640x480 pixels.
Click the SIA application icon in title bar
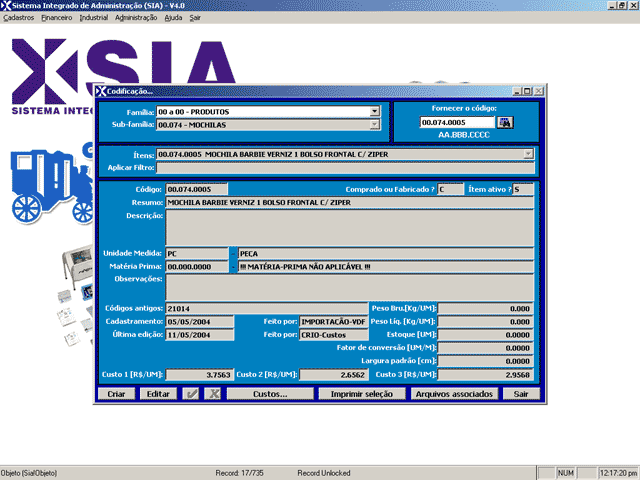tap(6, 6)
